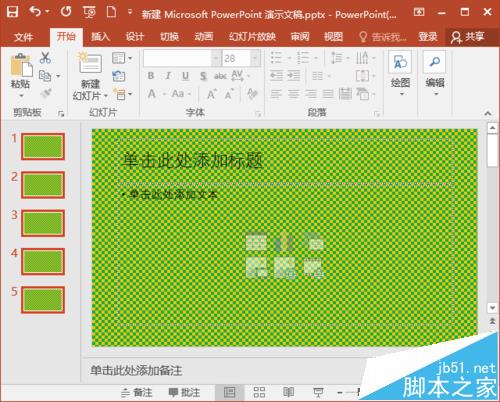Viewport: 500px width, 402px height.
Task: Toggle Underline formatting
Action: (186, 76)
